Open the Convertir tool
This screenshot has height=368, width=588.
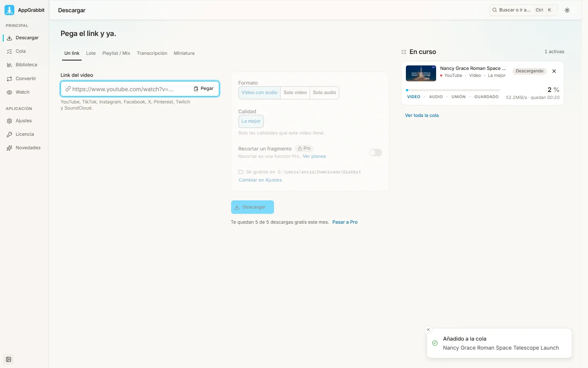pos(24,79)
